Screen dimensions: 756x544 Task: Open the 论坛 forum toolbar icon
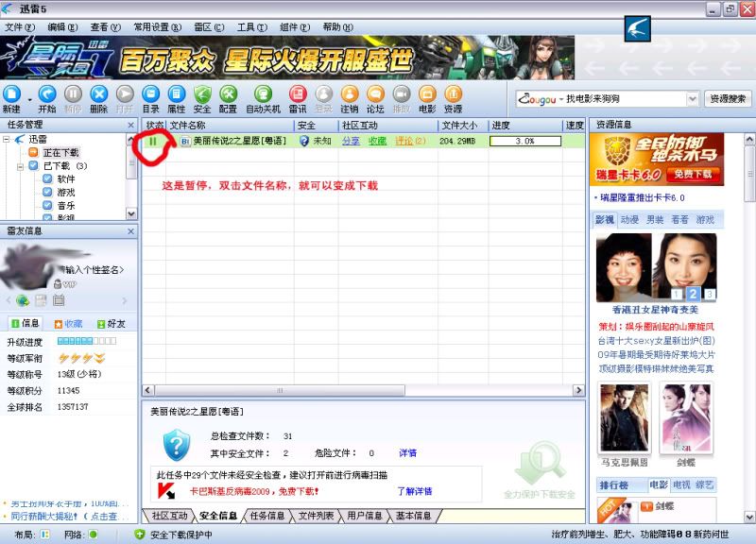pos(375,94)
